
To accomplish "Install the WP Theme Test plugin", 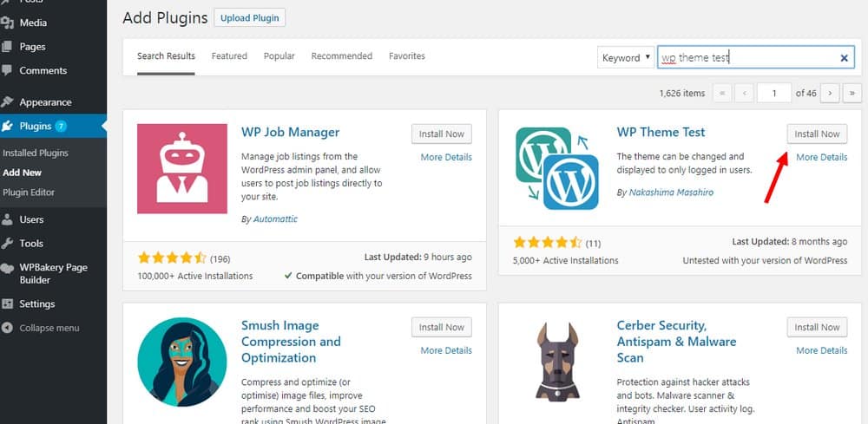I will pos(817,134).
